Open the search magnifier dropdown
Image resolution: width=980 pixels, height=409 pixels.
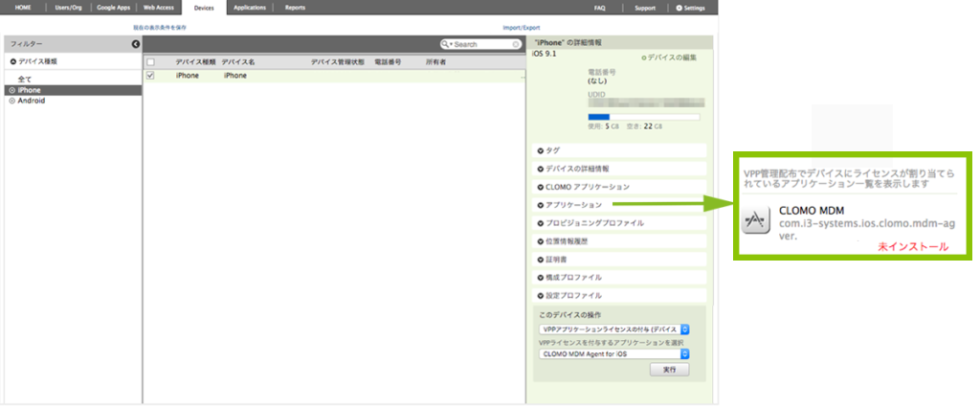(x=446, y=44)
